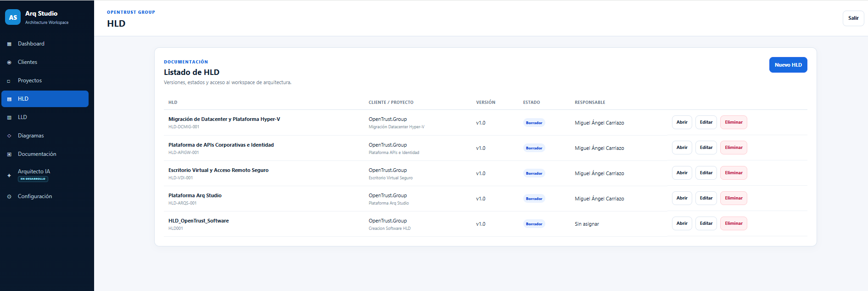Click the Configuración gear icon

(x=9, y=197)
